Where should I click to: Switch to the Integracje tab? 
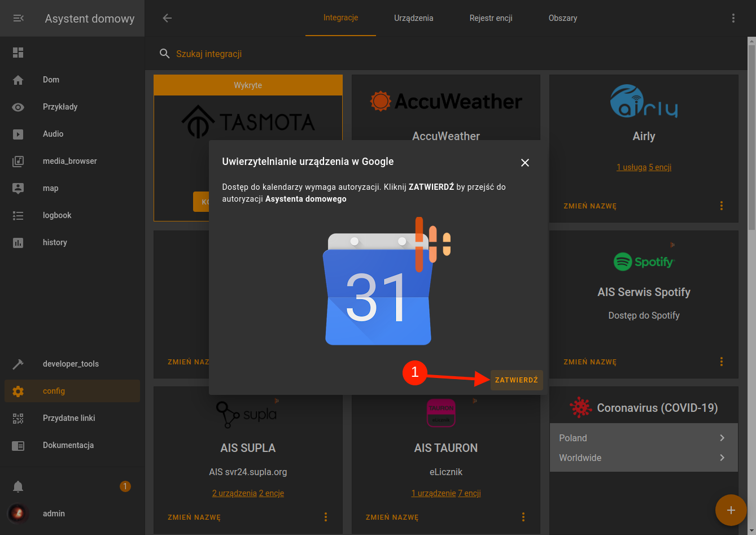pyautogui.click(x=341, y=18)
